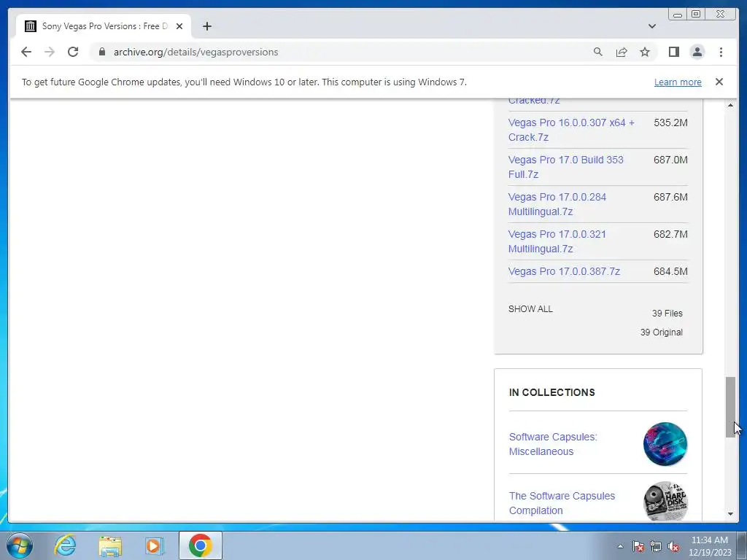Screen dimensions: 747x560
Task: Click the muted volume tray icon
Action: click(x=673, y=547)
